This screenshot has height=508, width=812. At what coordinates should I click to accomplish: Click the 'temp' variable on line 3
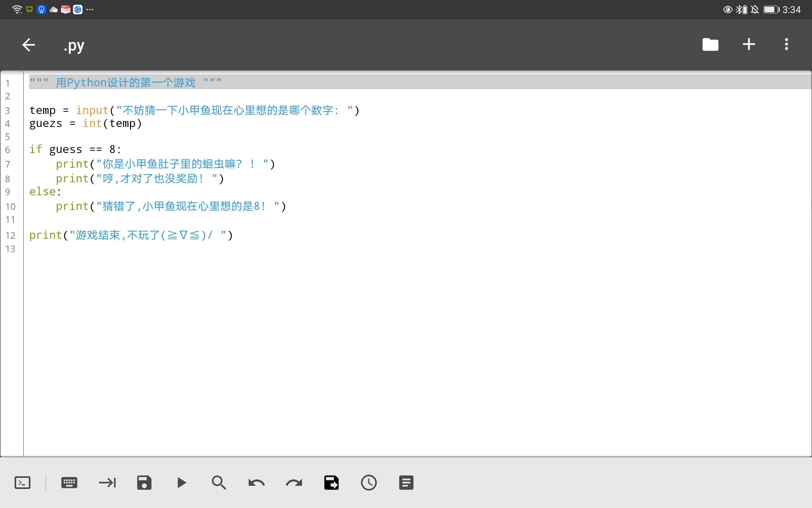[x=42, y=110]
